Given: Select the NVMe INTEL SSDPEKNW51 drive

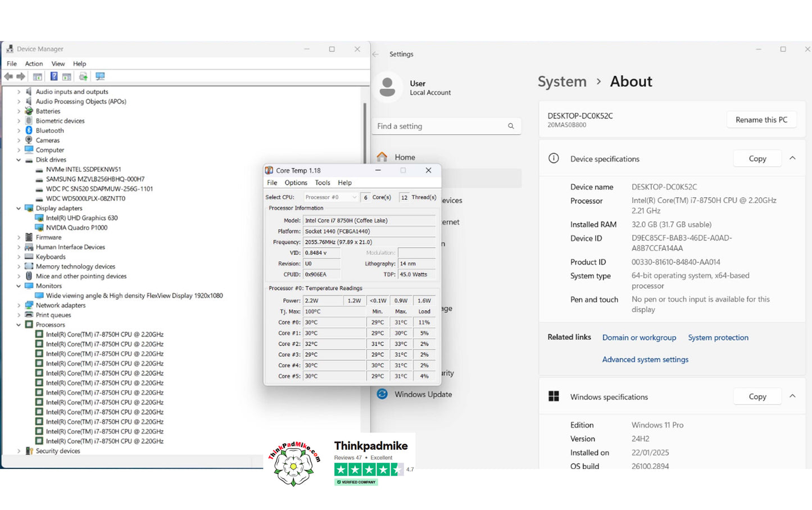Looking at the screenshot, I should (x=83, y=169).
